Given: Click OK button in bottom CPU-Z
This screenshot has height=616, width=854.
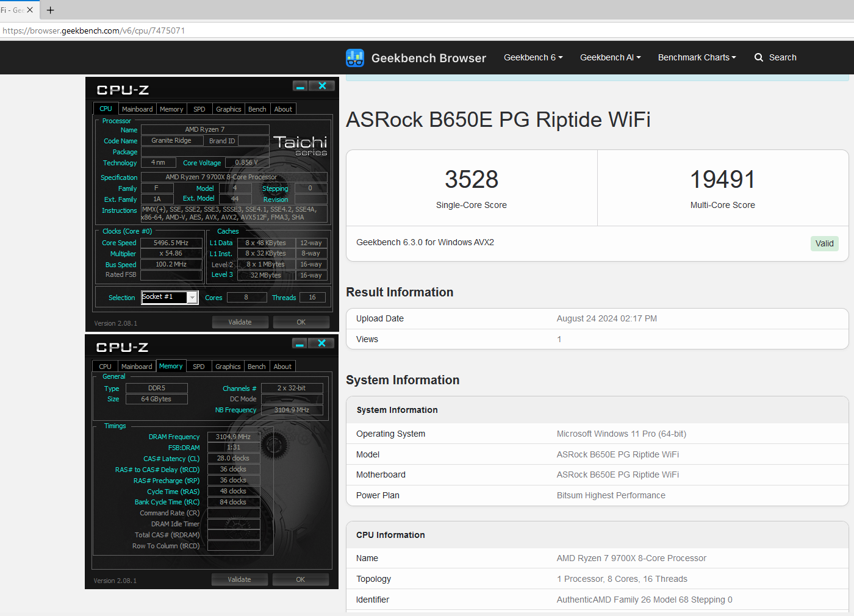Looking at the screenshot, I should pos(301,579).
